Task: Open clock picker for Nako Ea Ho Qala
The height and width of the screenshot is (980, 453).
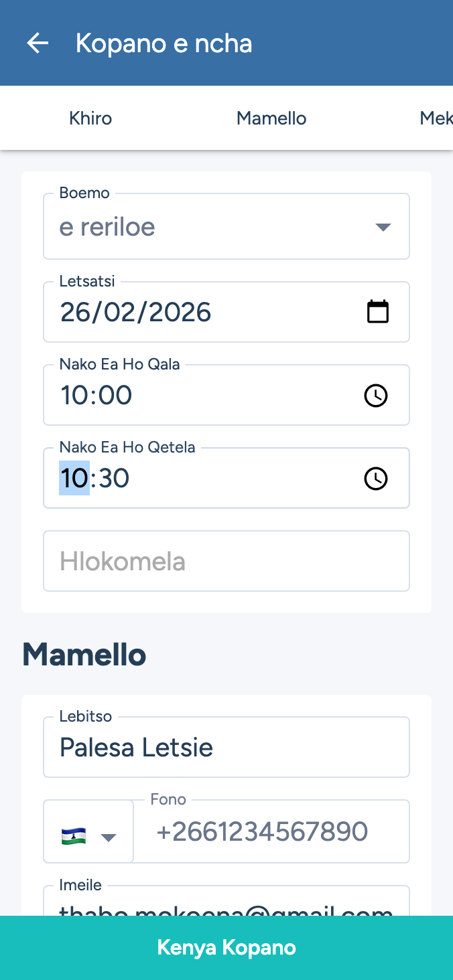Action: [x=376, y=396]
